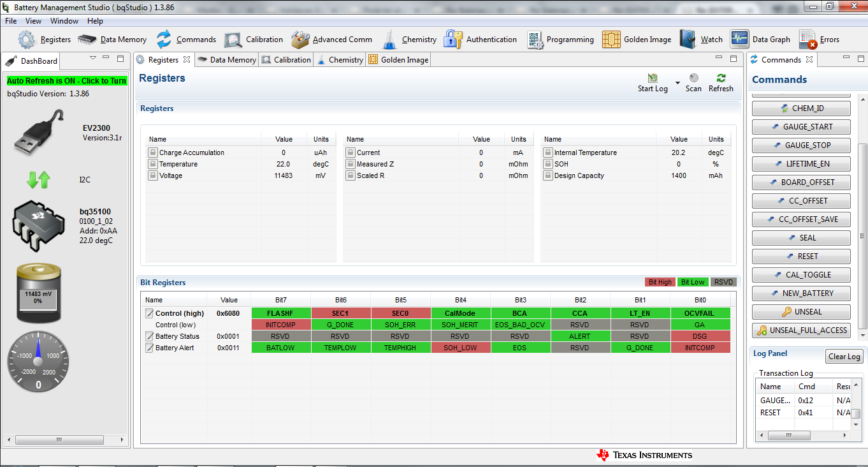Open the Start Log dropdown arrow
Screen dimensions: 868x467
pyautogui.click(x=677, y=83)
